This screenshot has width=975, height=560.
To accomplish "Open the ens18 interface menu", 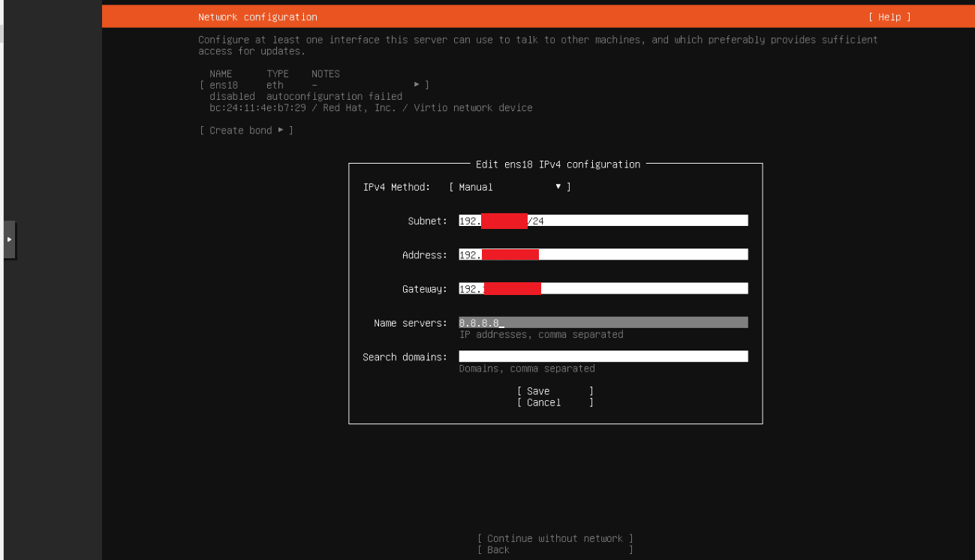I will coord(314,85).
